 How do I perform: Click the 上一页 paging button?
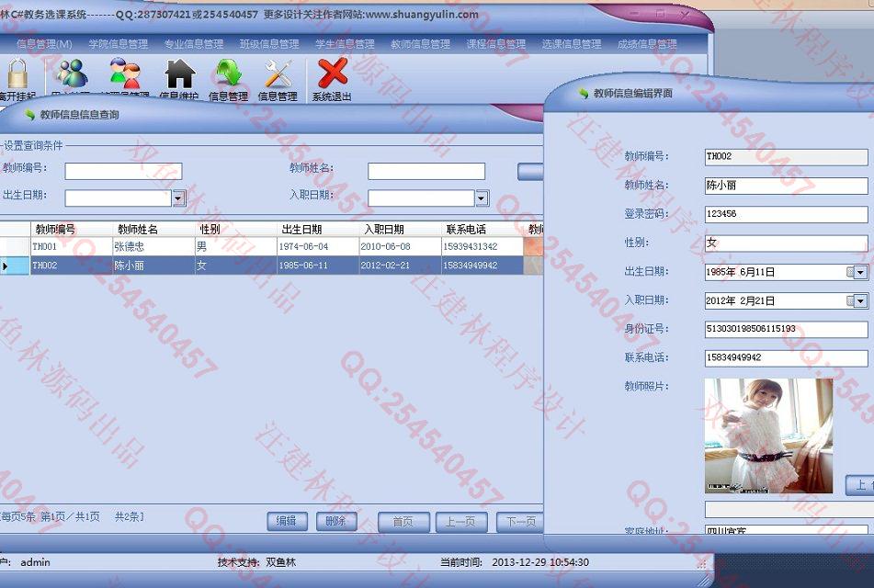tap(461, 522)
